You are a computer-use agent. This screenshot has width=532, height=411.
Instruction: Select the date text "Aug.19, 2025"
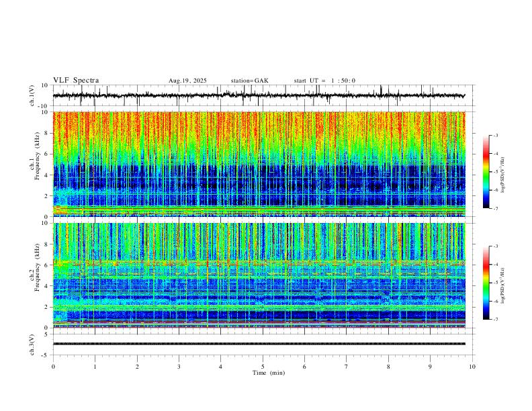(x=187, y=81)
